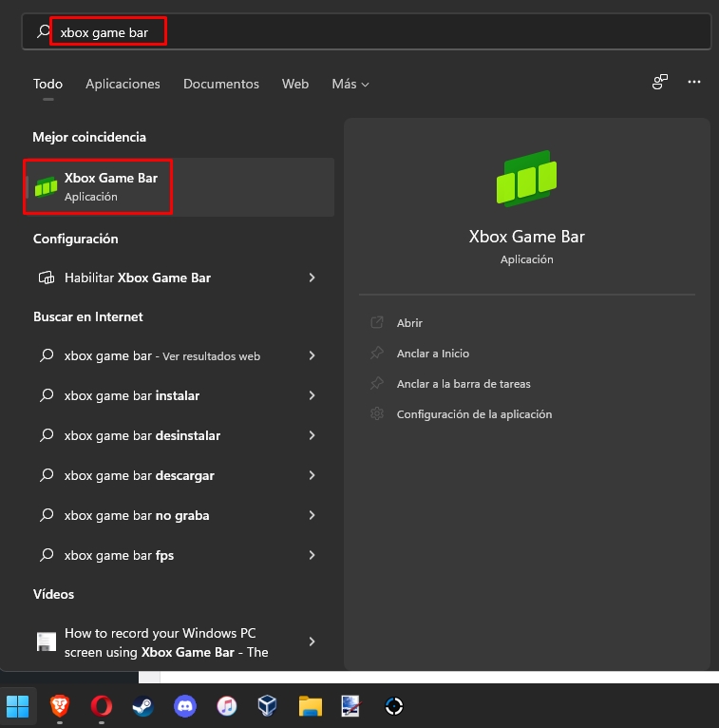The height and width of the screenshot is (728, 719).
Task: Click the pin icon beside Anclar a Inicio
Action: coord(377,353)
